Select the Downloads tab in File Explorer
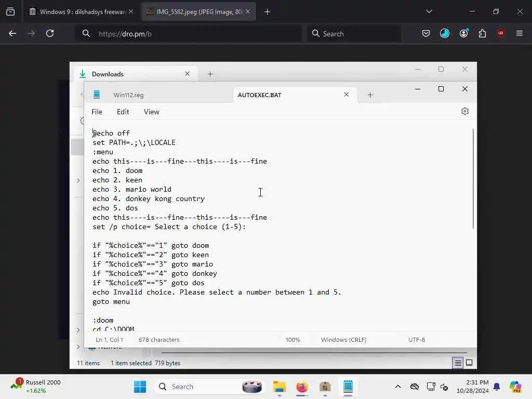This screenshot has height=399, width=532. click(x=136, y=74)
